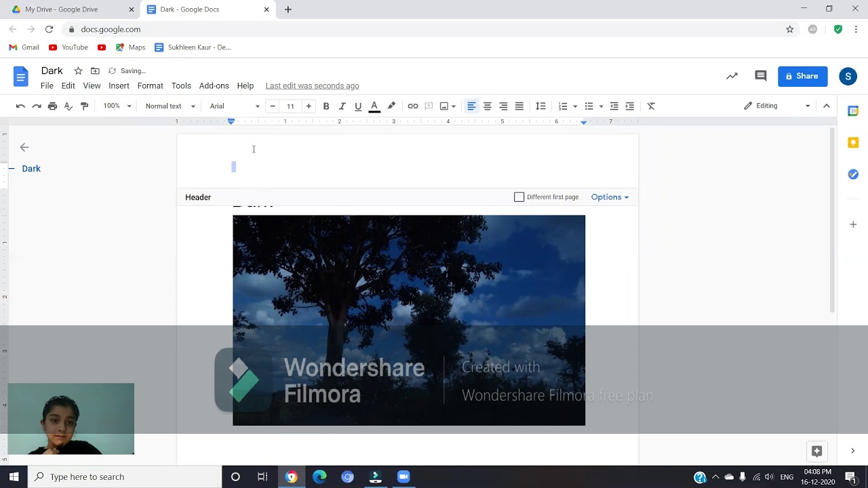Click the Increase indent icon
Viewport: 868px width, 488px height.
[630, 106]
